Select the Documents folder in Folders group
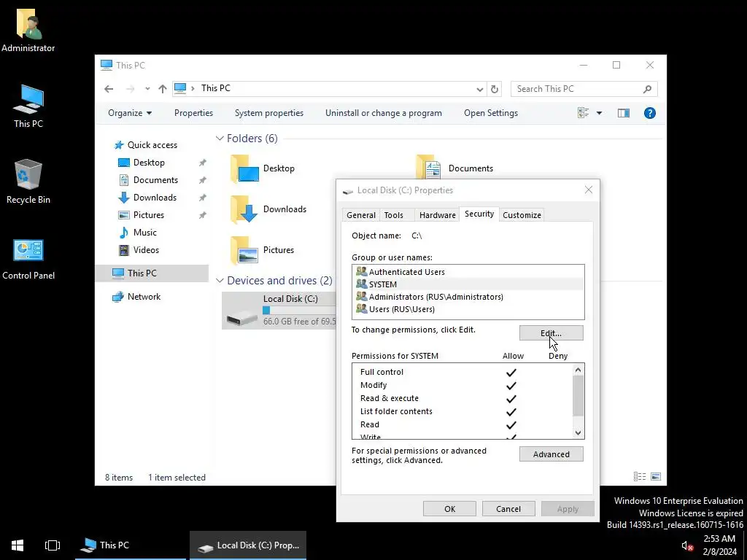Image resolution: width=747 pixels, height=560 pixels. click(454, 168)
